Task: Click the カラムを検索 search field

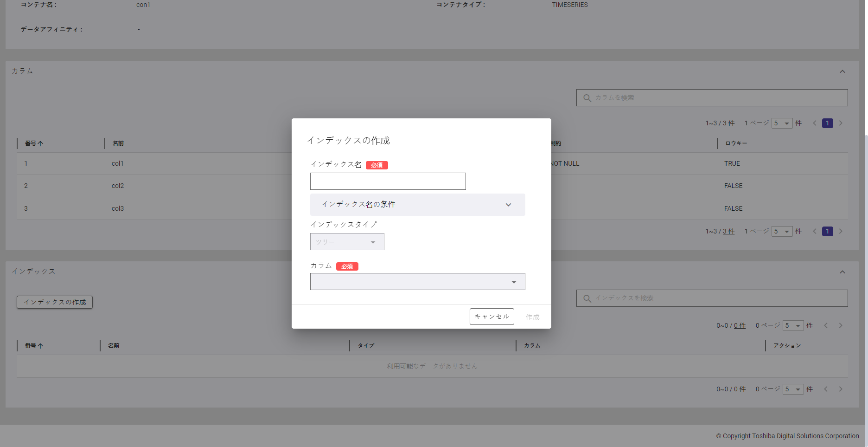Action: coord(719,98)
